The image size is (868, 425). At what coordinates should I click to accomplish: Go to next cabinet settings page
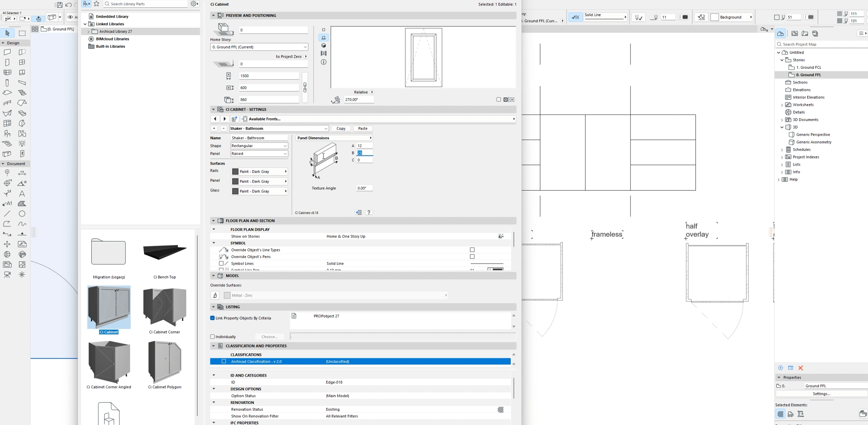tap(225, 119)
